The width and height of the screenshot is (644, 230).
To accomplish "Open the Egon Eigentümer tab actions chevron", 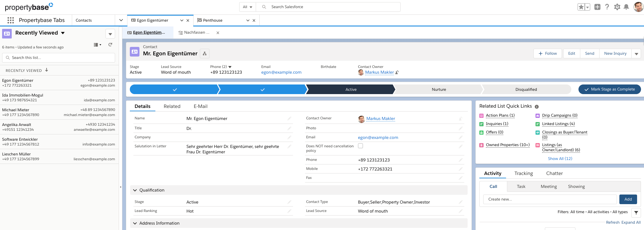I will tap(182, 20).
